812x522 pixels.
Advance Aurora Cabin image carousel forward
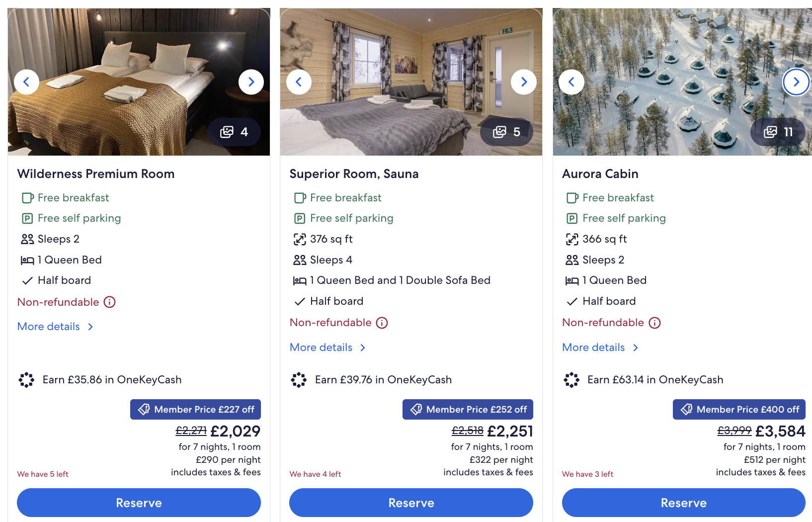click(796, 82)
